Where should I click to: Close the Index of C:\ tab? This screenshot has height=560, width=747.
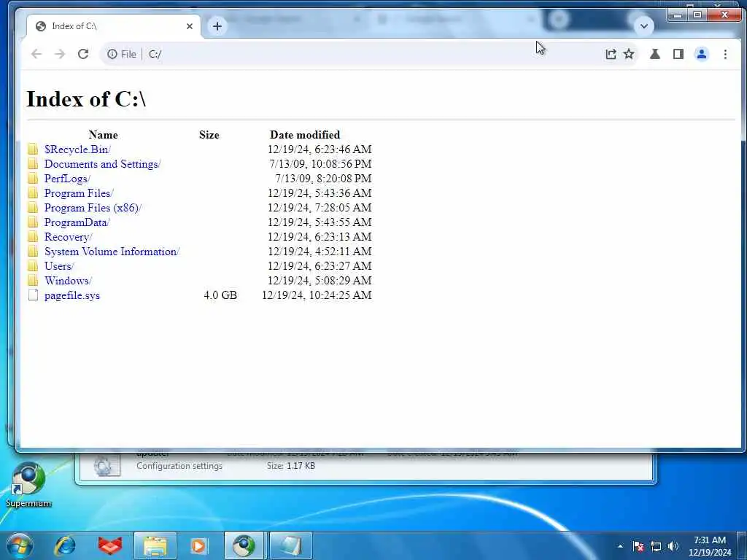(190, 26)
